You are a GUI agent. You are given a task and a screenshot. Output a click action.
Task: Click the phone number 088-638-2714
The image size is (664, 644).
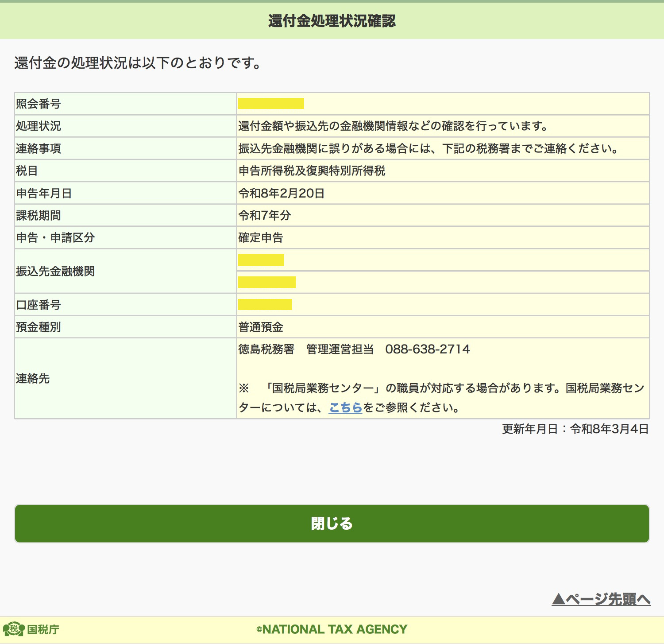click(x=427, y=349)
